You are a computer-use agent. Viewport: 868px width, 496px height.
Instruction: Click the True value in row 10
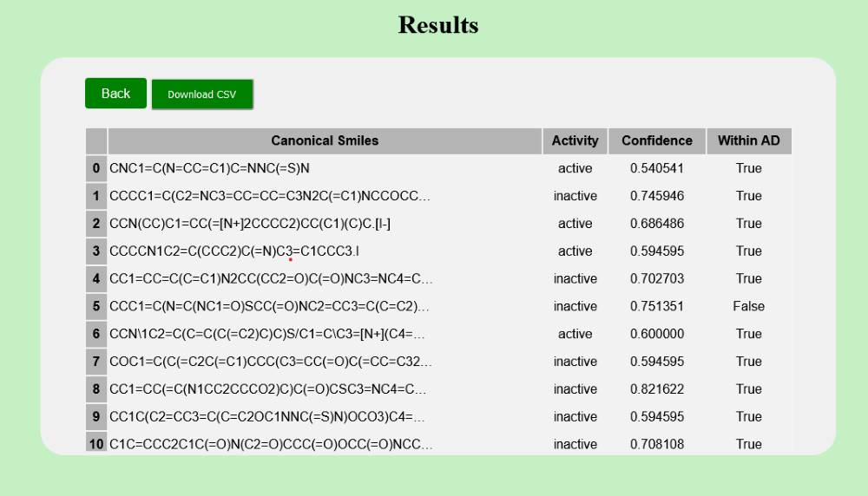click(749, 444)
